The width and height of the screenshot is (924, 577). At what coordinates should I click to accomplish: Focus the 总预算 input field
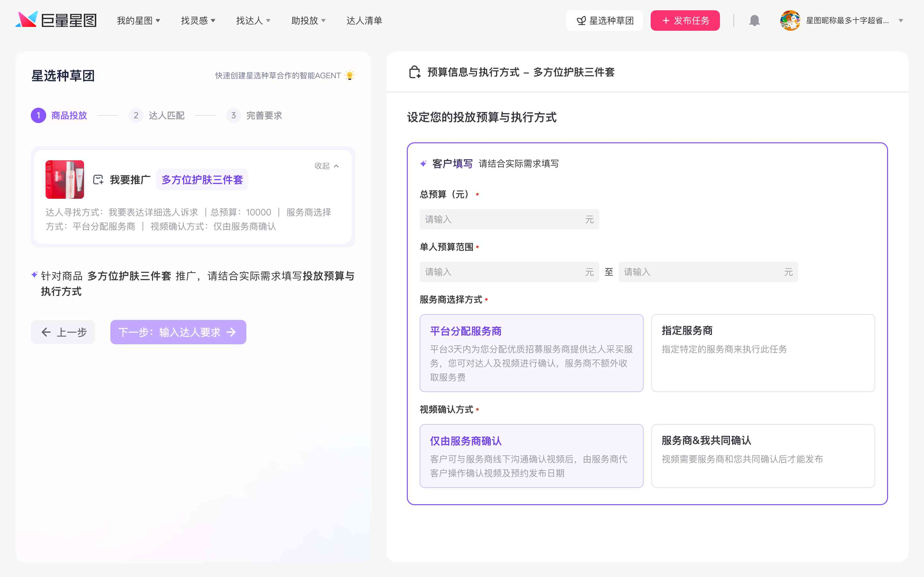click(x=509, y=220)
